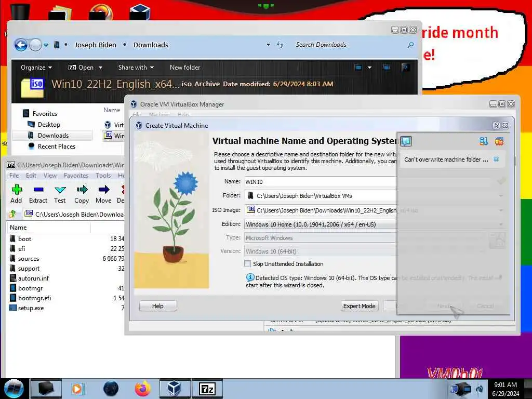Click the up-folder icon in 7-Zip
Screen dimensions: 532x399
[x=13, y=214]
